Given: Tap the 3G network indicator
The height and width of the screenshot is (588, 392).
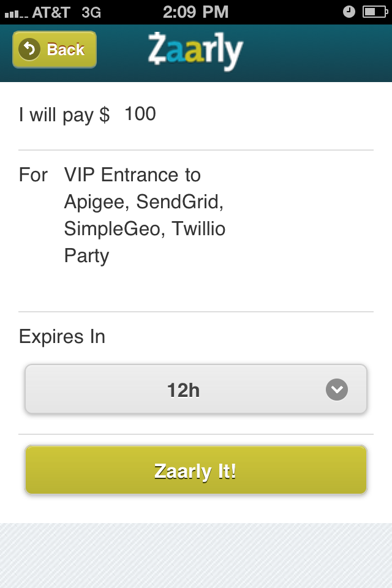Looking at the screenshot, I should 91,12.
